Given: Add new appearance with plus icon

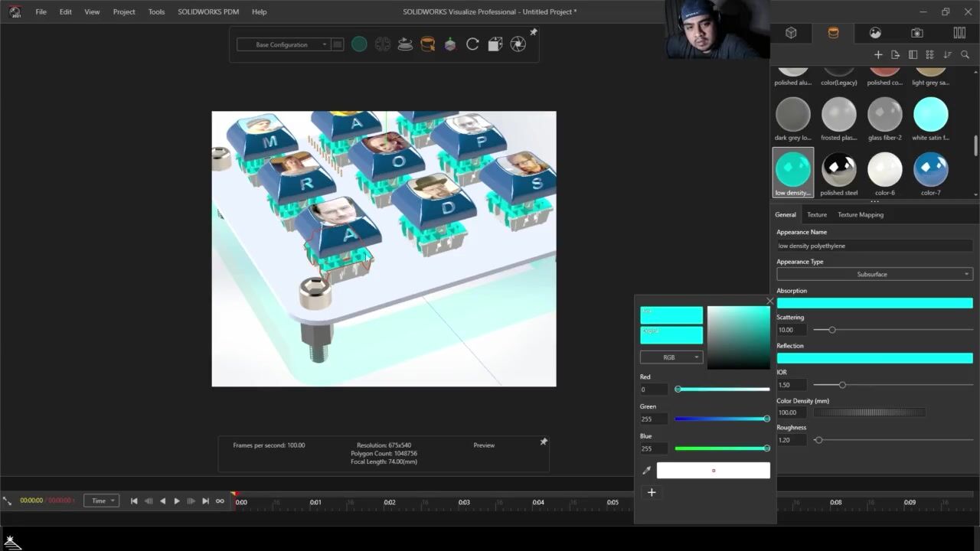Looking at the screenshot, I should click(x=878, y=55).
